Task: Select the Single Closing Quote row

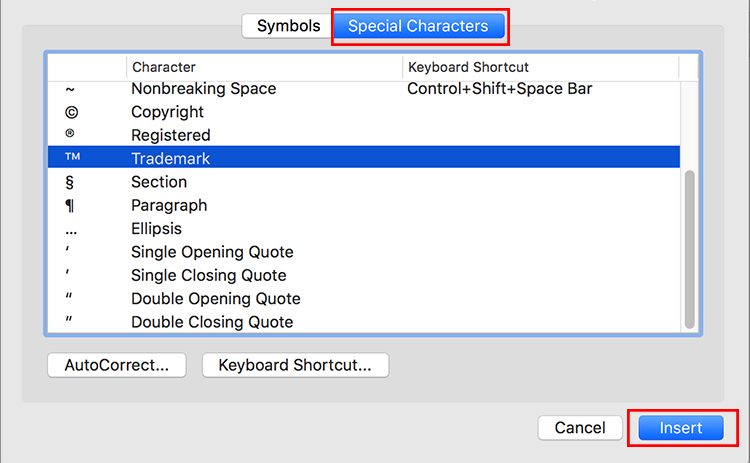Action: point(364,276)
